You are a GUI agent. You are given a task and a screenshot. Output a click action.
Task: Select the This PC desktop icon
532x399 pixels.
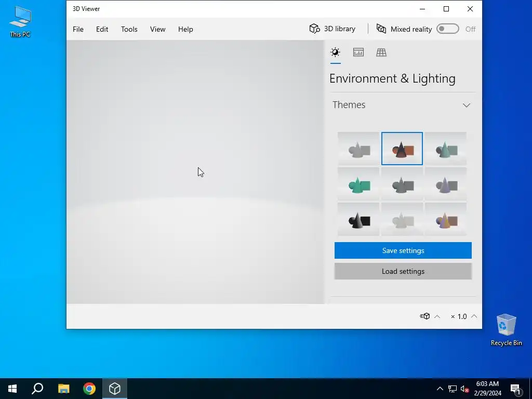20,22
